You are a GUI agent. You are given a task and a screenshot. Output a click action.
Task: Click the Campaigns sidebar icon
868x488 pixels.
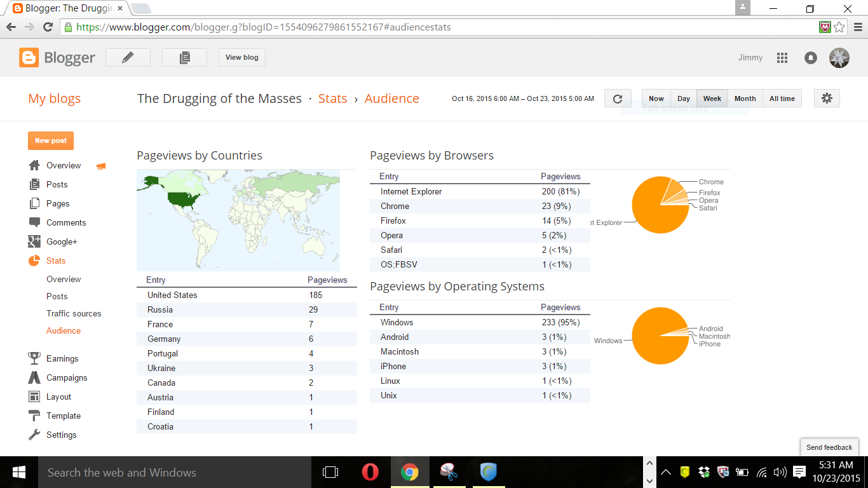tap(34, 377)
